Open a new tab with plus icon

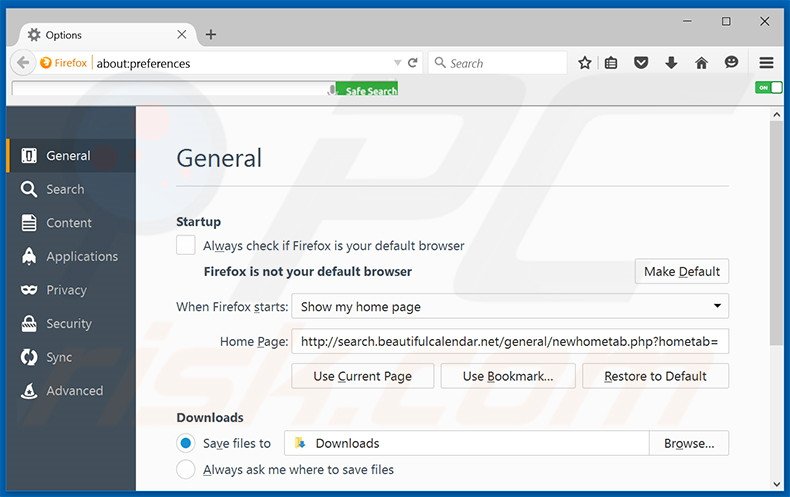[211, 34]
